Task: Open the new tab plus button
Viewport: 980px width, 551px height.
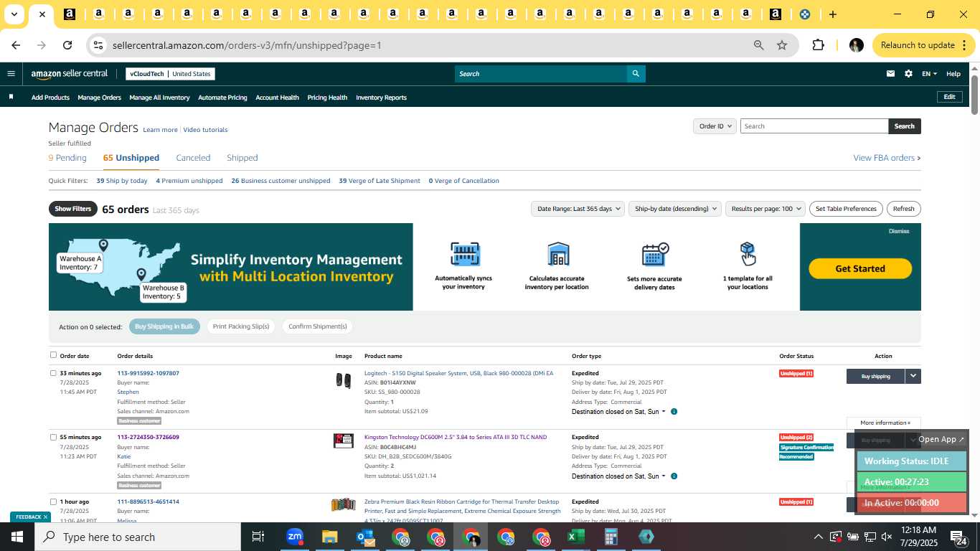Action: [x=832, y=14]
